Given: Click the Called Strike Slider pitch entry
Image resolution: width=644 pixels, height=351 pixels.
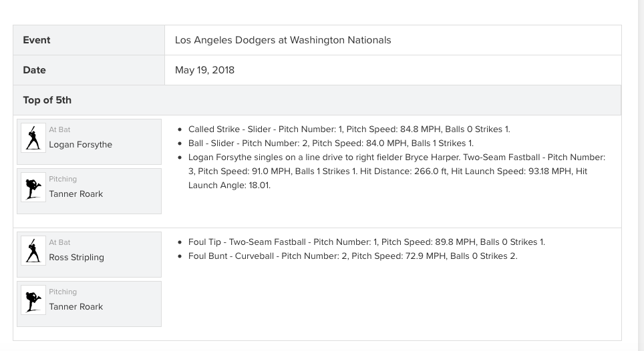Looking at the screenshot, I should point(349,129).
